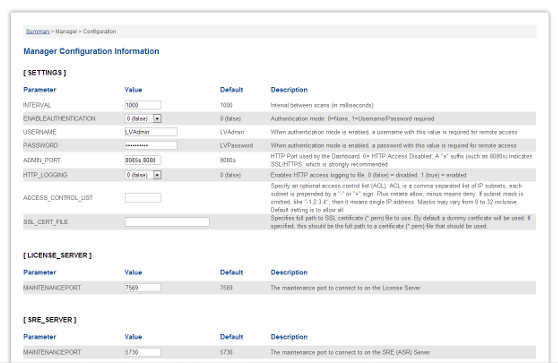The image size is (558, 363).
Task: Click the INTERVAL value input field
Action: click(143, 105)
